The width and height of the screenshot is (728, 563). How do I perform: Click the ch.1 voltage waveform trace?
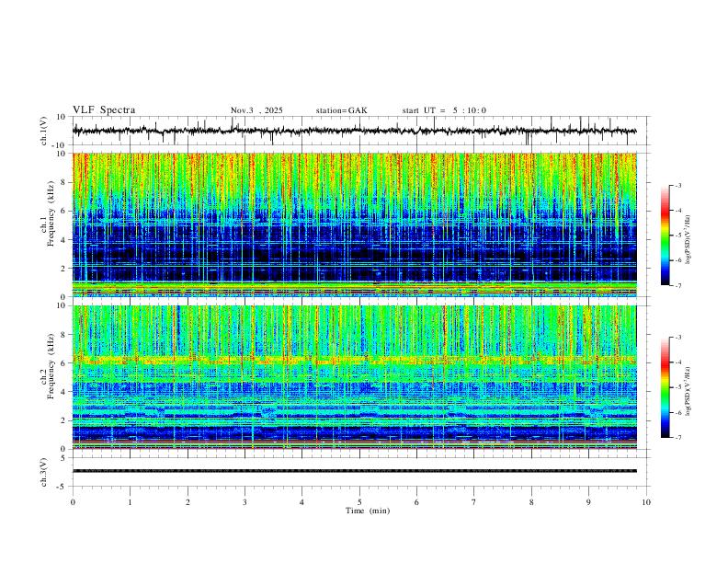tap(354, 131)
